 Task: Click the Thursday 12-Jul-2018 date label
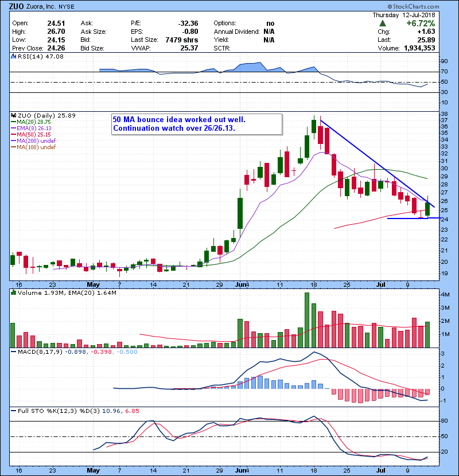[404, 15]
